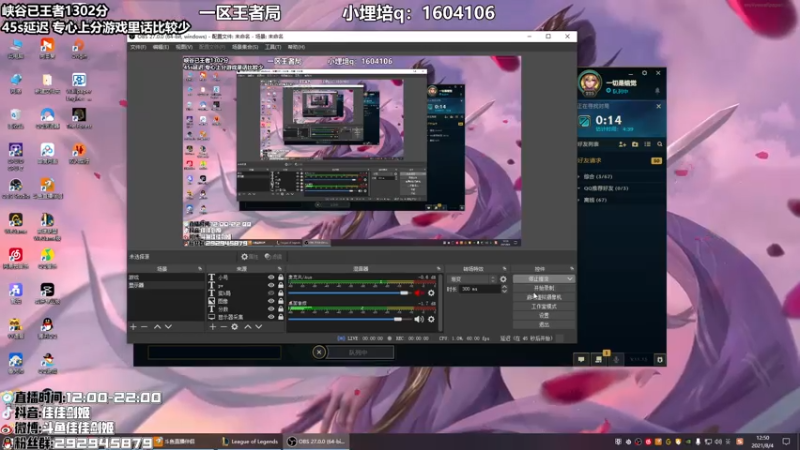Switch to League of Legends in taskbar
Viewport: 800px width, 450px height.
(x=250, y=441)
